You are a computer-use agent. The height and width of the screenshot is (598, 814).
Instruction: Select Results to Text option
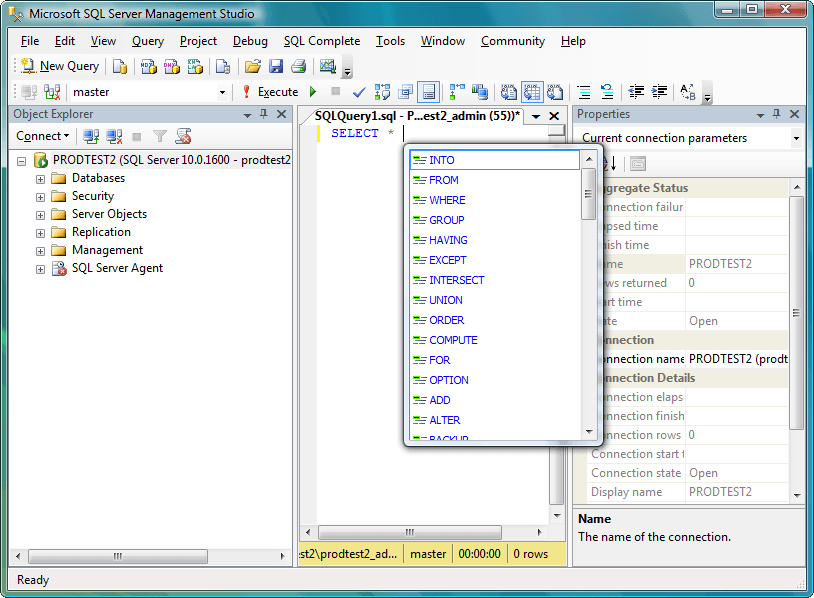509,92
